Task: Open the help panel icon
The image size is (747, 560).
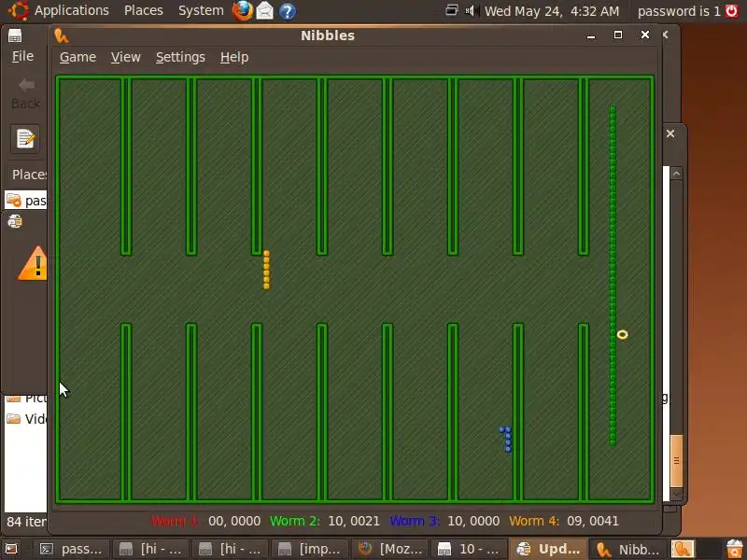Action: [x=288, y=11]
